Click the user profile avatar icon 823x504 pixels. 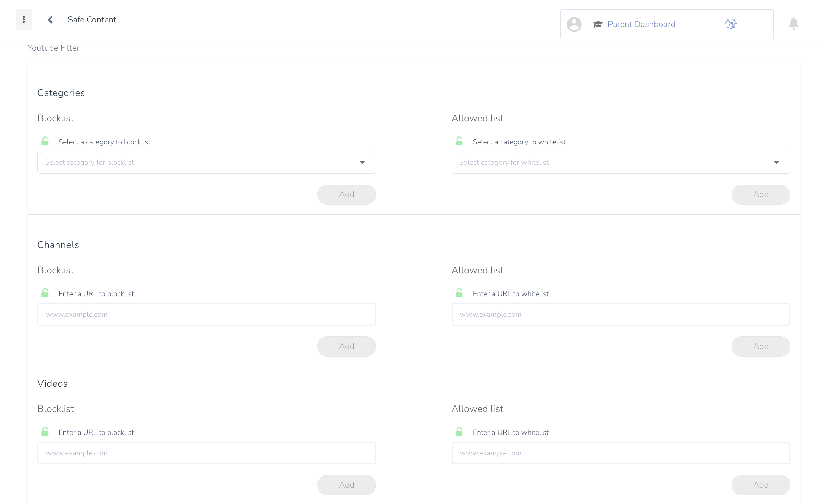click(x=574, y=24)
